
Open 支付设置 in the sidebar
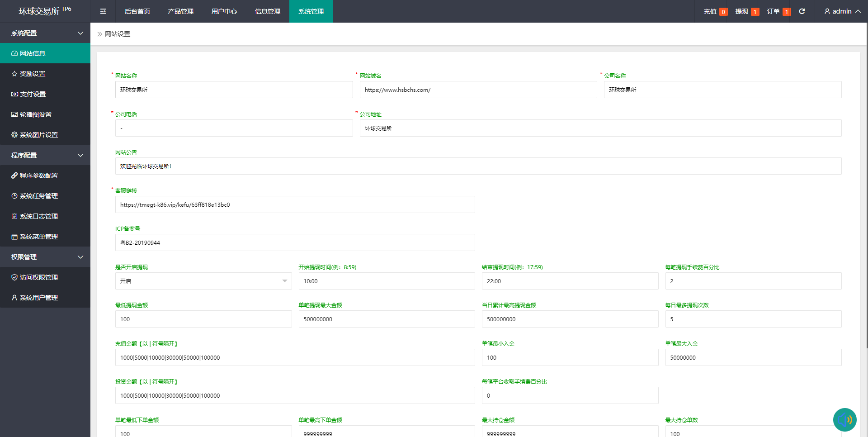tap(33, 94)
